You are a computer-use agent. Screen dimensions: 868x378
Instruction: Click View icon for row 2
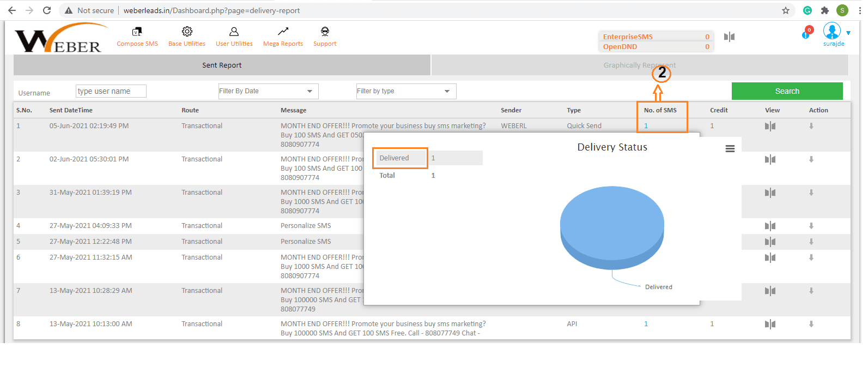click(769, 160)
